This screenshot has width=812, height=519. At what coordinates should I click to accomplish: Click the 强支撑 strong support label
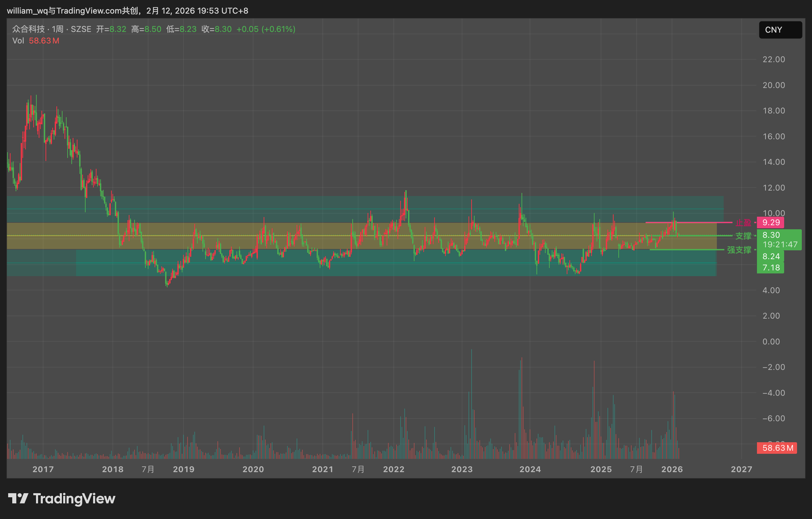pos(739,250)
